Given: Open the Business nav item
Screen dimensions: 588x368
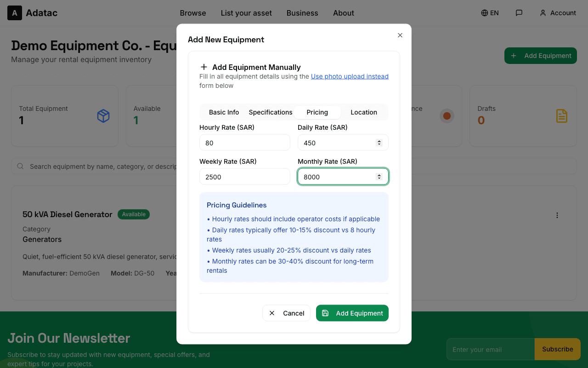Looking at the screenshot, I should pos(302,13).
